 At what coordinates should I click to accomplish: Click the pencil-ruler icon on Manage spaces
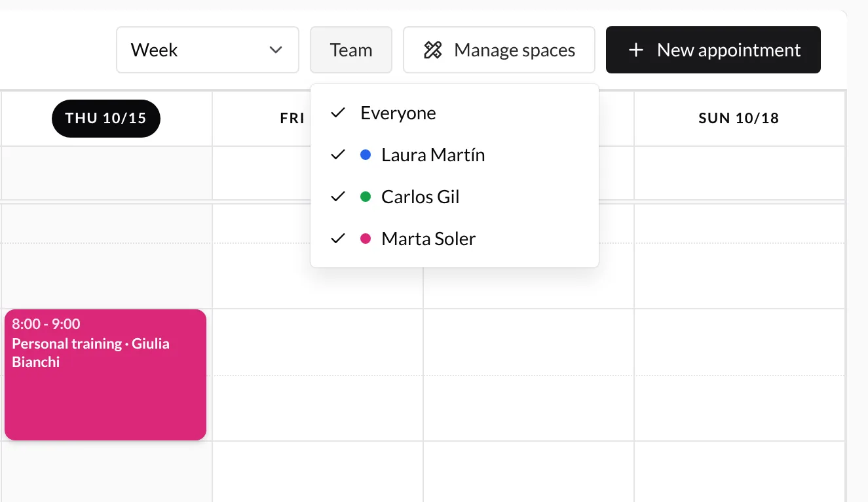432,50
